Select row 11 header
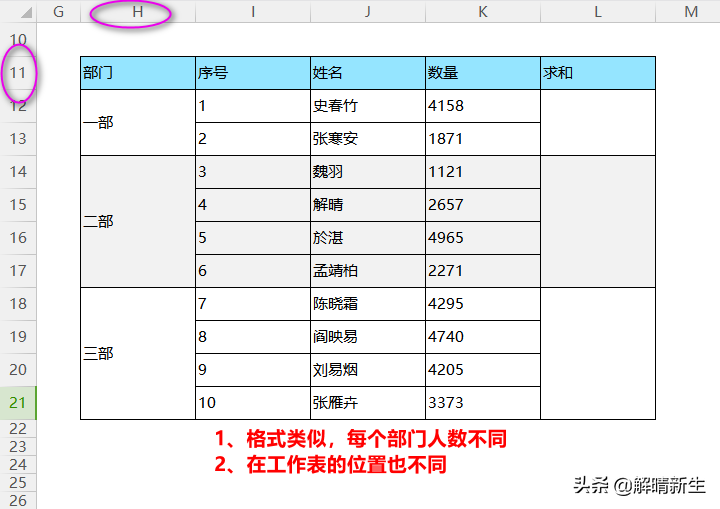720x509 pixels. click(x=18, y=73)
